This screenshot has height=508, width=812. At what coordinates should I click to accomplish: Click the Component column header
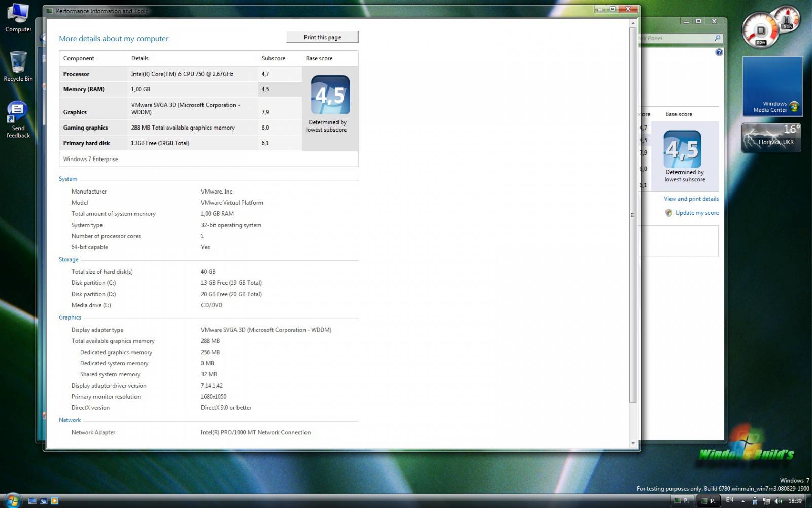pyautogui.click(x=79, y=58)
